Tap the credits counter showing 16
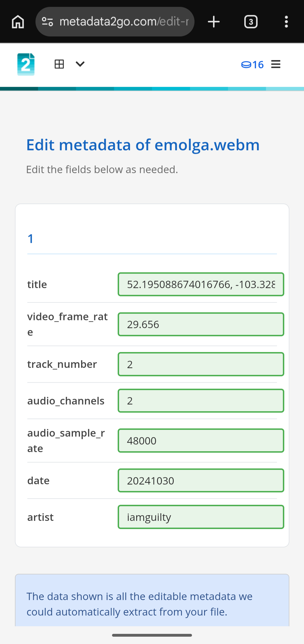The image size is (304, 644). [x=252, y=65]
